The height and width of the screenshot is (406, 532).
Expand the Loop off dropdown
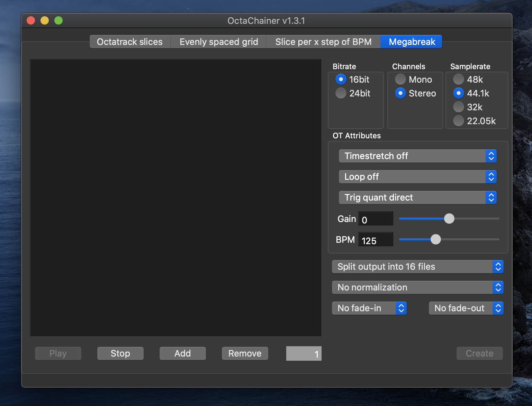click(417, 177)
